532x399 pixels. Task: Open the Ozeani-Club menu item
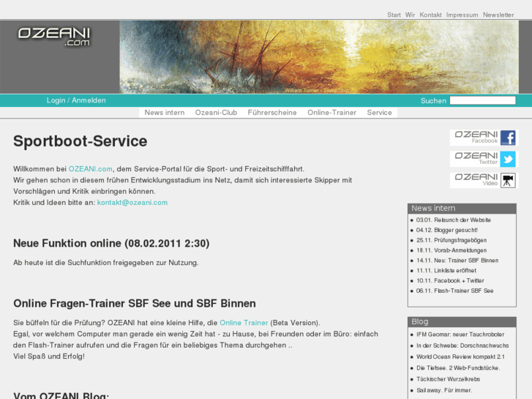pyautogui.click(x=216, y=113)
